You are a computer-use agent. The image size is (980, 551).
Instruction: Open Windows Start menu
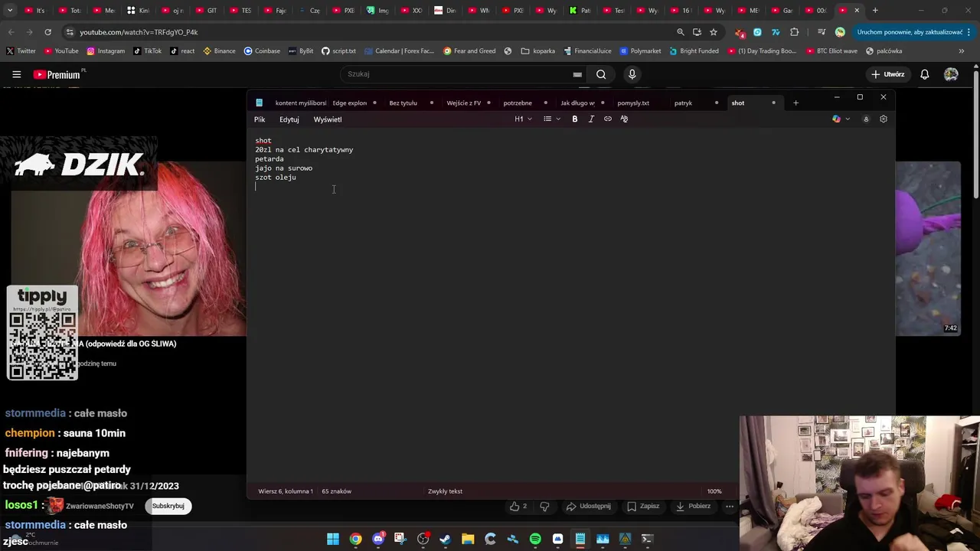[x=333, y=539]
